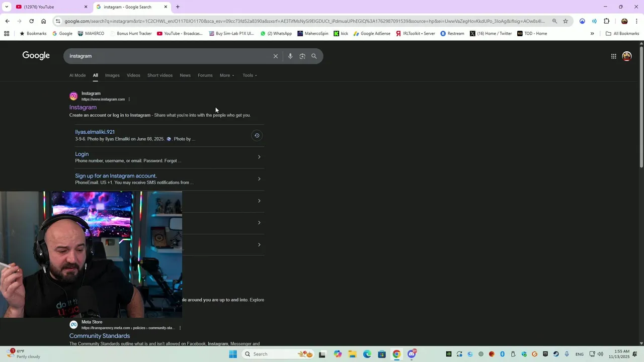Show the hidden bookmarks overflow chevron
644x362 pixels.
(592, 34)
